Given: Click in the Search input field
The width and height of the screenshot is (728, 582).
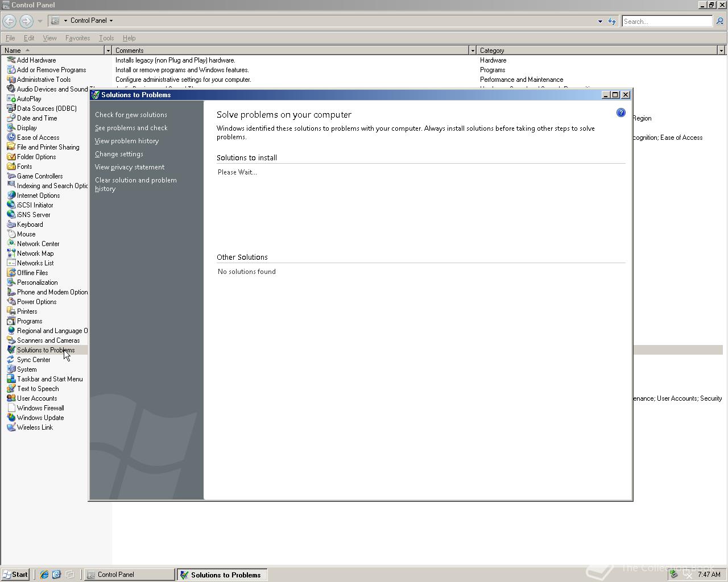Looking at the screenshot, I should coord(667,21).
